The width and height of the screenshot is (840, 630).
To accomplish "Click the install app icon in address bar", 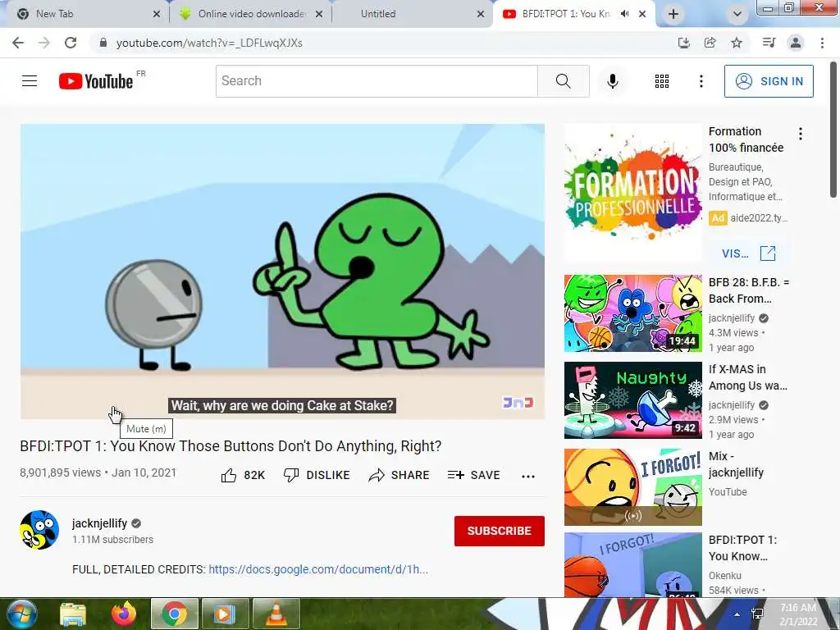I will [x=683, y=43].
